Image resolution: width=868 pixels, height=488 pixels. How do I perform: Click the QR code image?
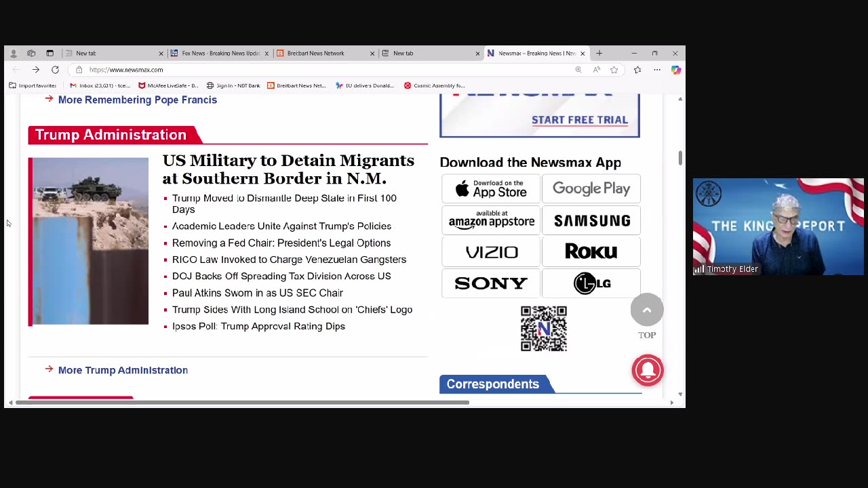tap(544, 329)
